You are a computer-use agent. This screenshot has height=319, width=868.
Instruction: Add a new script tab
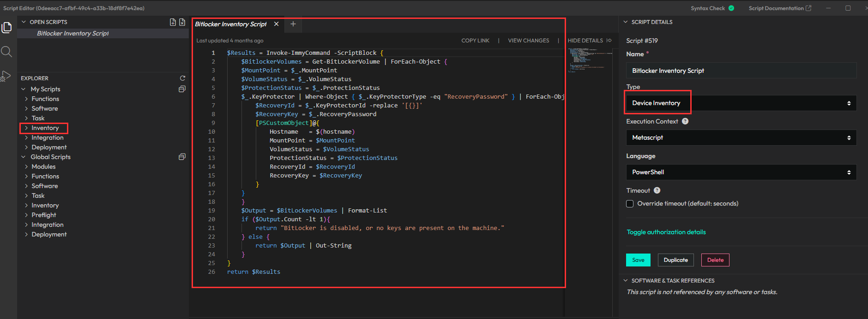293,24
